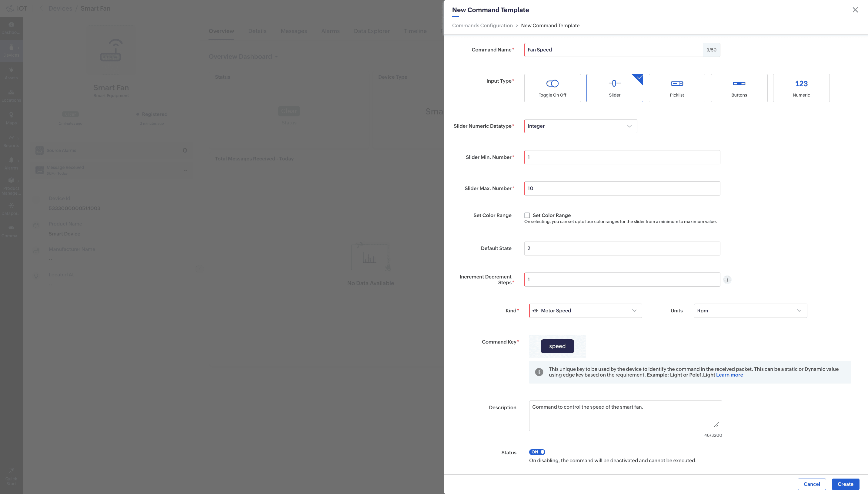Turn off the Status ON toggle

click(537, 452)
